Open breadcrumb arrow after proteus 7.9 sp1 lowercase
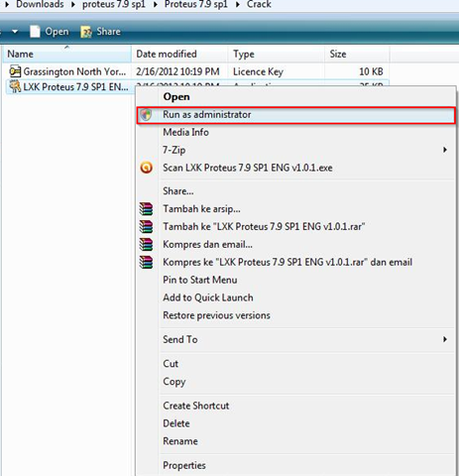 click(x=156, y=5)
